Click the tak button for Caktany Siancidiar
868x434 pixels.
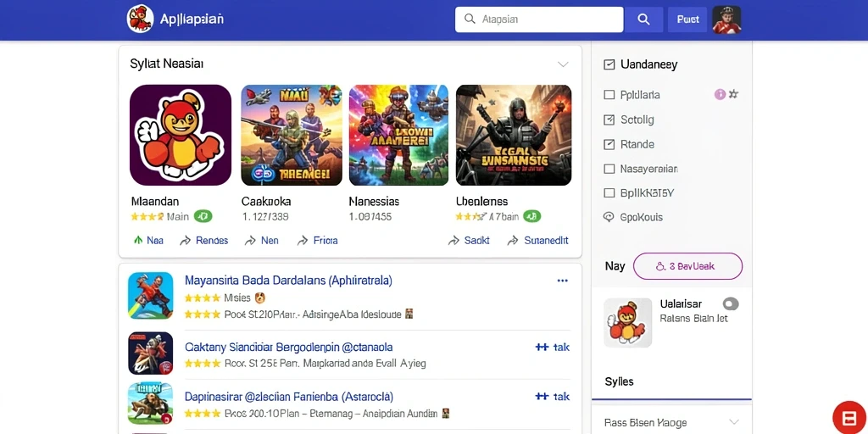(x=553, y=348)
